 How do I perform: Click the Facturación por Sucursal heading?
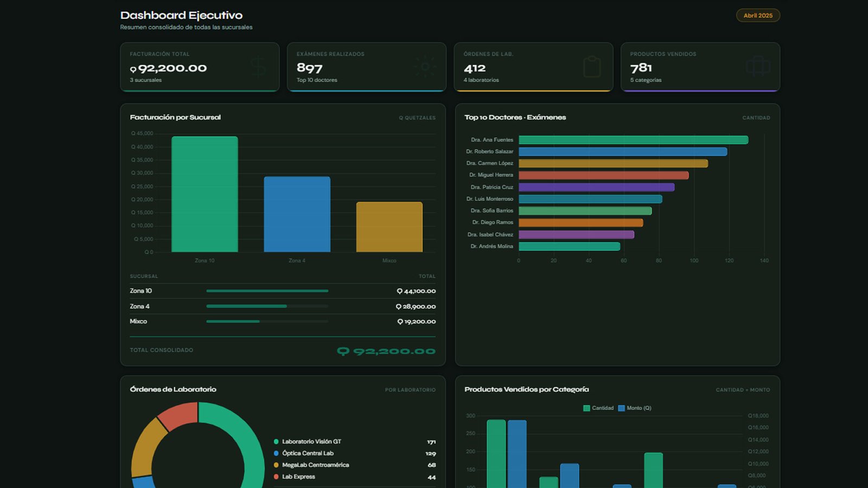pyautogui.click(x=175, y=117)
